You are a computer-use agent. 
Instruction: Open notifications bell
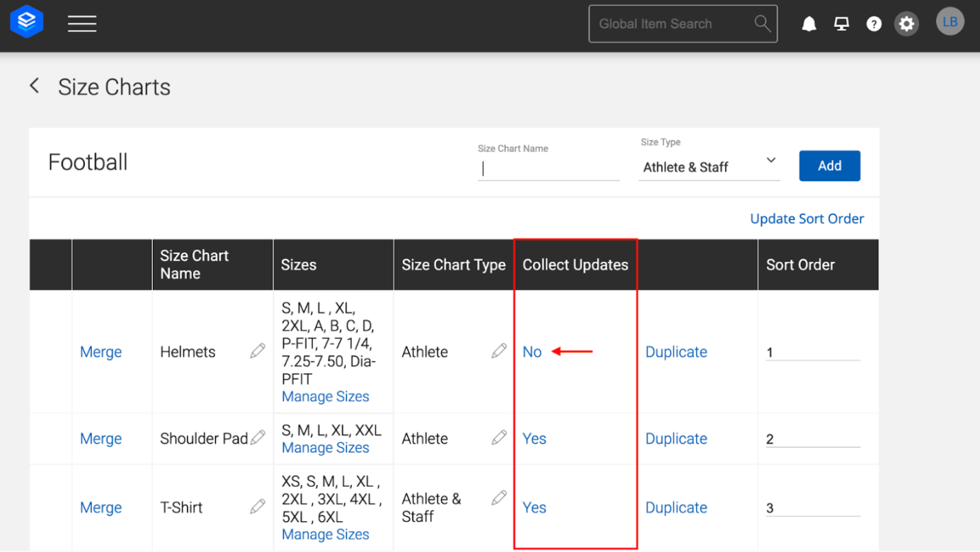809,24
